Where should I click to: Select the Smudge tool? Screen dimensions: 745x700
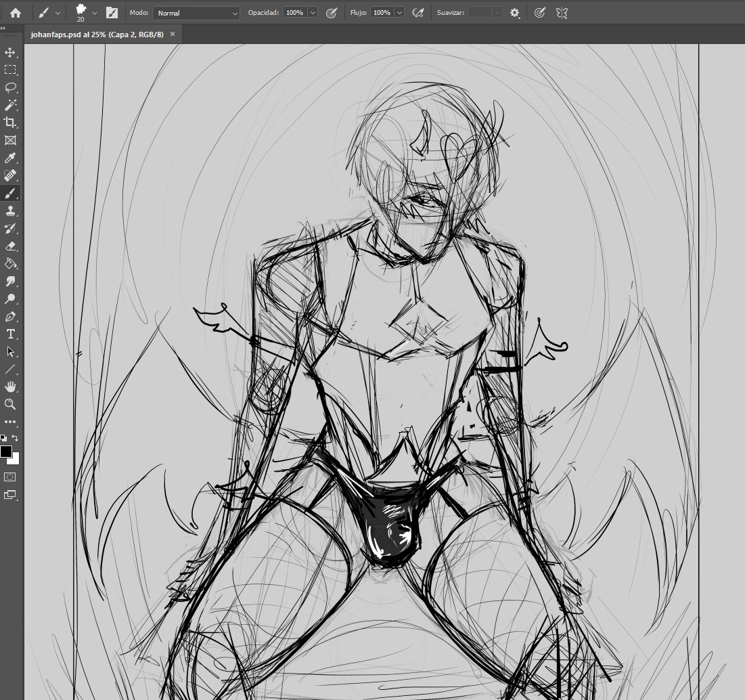tap(10, 282)
